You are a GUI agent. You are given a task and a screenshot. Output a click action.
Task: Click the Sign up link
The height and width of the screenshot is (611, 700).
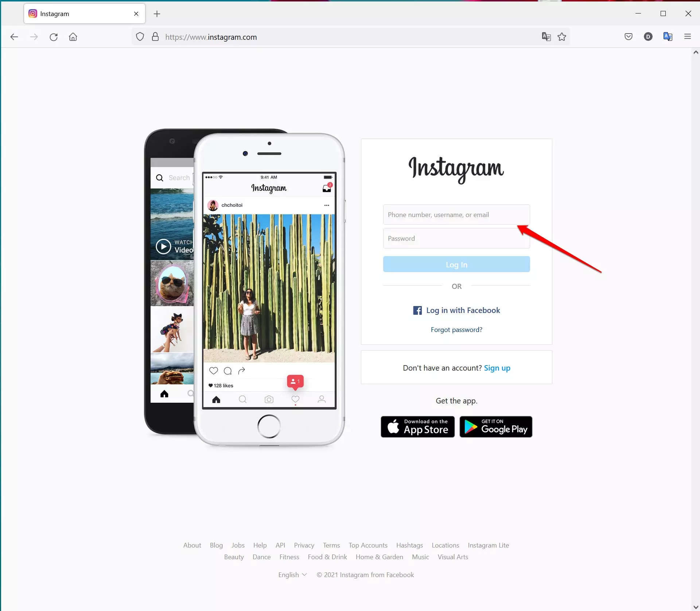click(498, 367)
